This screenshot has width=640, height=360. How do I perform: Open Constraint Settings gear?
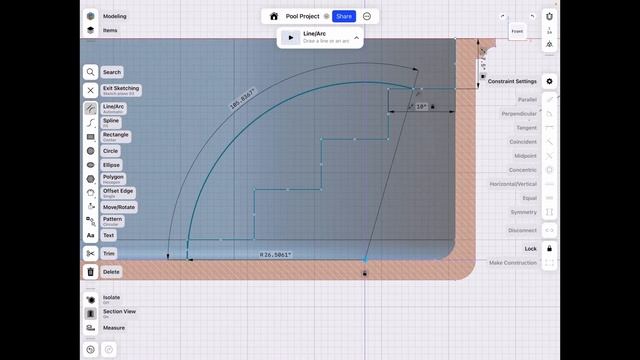549,81
